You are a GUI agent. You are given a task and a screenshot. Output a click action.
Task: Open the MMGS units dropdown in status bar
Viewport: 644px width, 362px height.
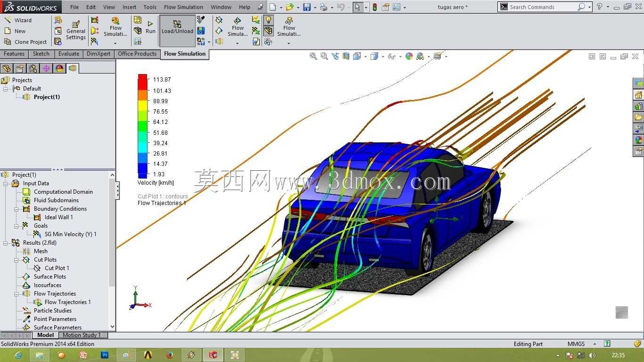pyautogui.click(x=581, y=344)
